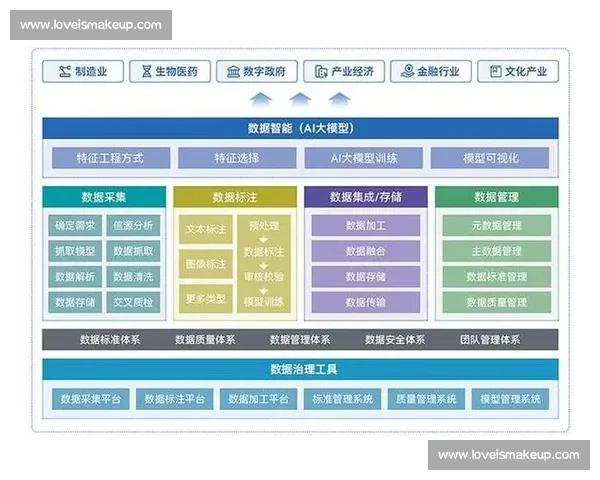This screenshot has width=600, height=480.
Task: Click the yellow 模型训练 workflow step
Action: (x=264, y=302)
